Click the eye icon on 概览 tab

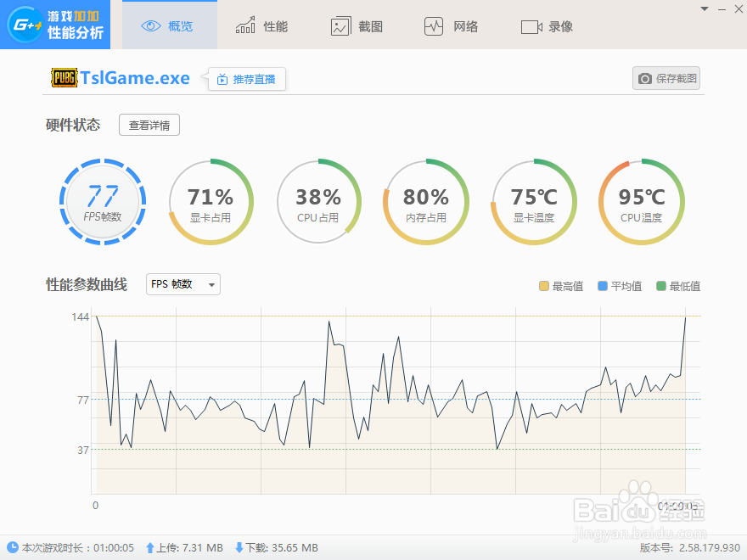[151, 26]
